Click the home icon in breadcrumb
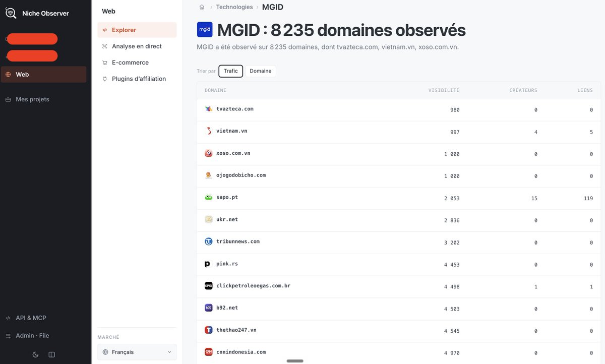 (x=202, y=7)
